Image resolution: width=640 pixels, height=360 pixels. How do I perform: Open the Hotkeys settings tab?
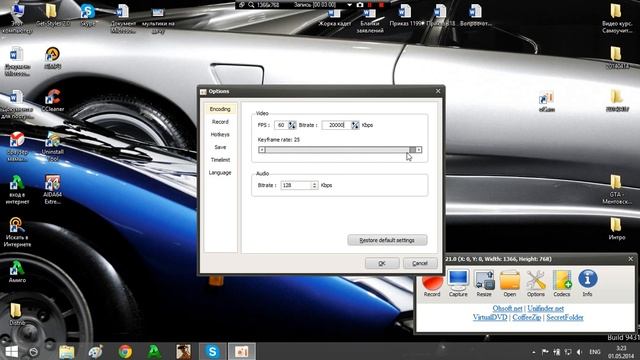coord(220,134)
